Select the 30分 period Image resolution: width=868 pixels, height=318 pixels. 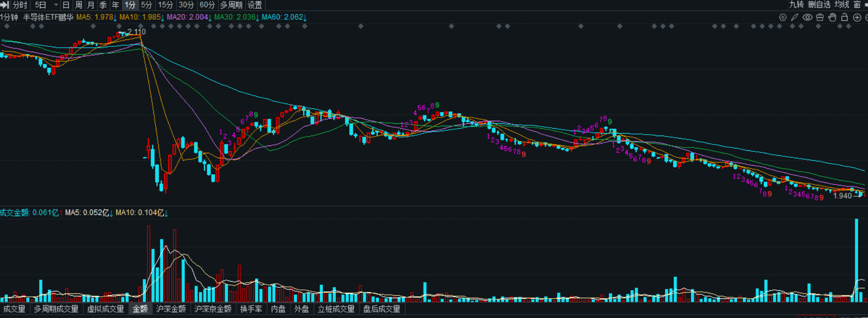(x=186, y=5)
